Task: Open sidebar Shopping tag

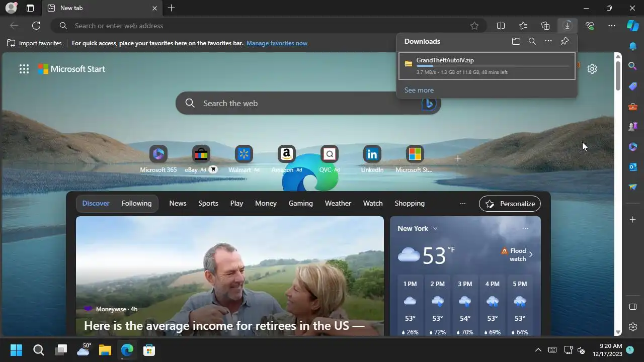Action: pyautogui.click(x=633, y=86)
